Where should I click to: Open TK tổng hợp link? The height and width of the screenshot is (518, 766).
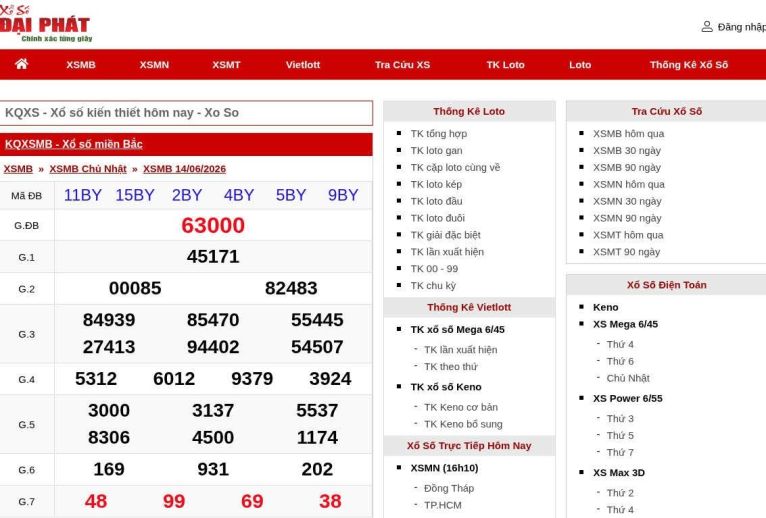point(439,133)
